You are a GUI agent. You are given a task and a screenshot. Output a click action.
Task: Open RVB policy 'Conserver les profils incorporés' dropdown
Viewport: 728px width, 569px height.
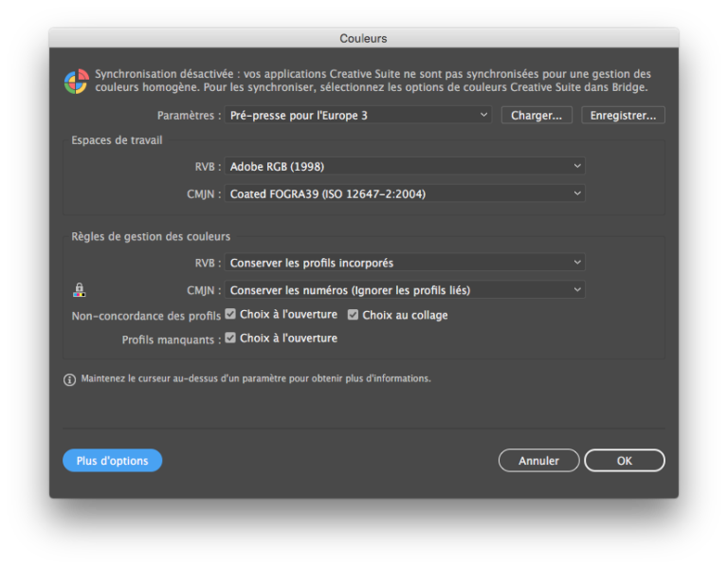click(x=405, y=263)
